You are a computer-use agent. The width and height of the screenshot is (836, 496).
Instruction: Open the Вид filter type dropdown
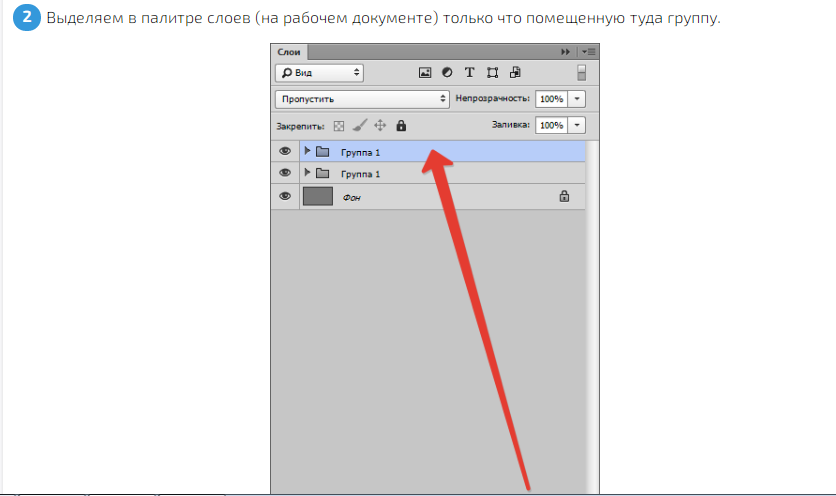click(x=319, y=73)
